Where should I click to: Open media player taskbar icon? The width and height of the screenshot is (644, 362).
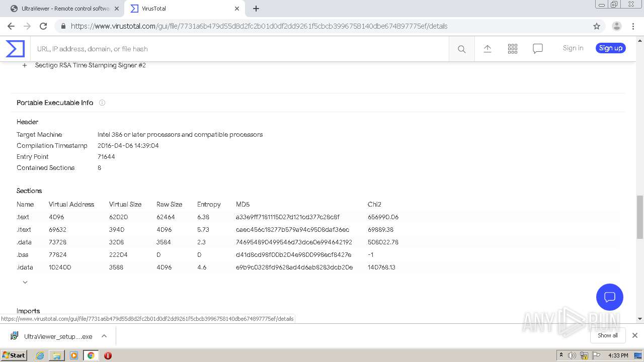(x=74, y=355)
